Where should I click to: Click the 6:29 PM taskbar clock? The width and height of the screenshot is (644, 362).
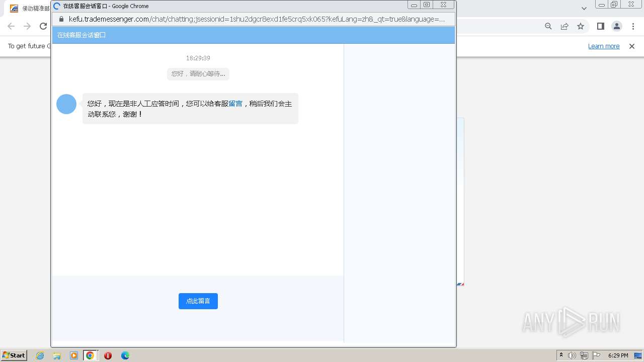tap(618, 355)
